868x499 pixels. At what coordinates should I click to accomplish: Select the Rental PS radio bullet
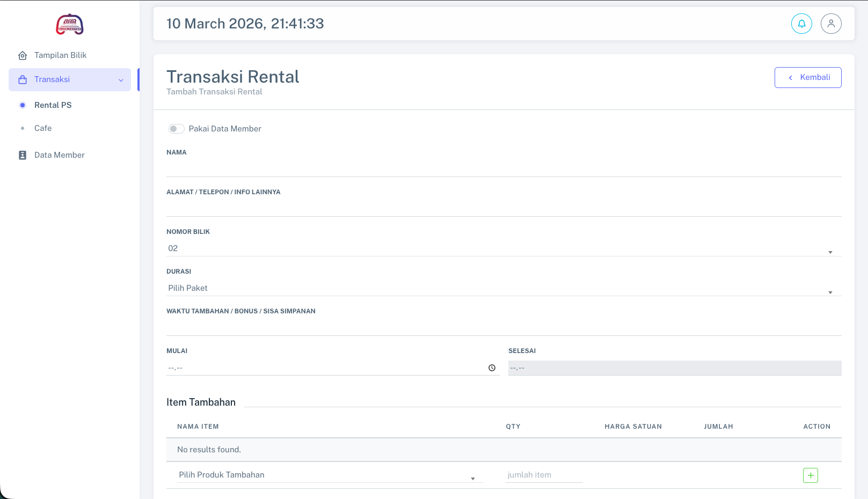23,105
